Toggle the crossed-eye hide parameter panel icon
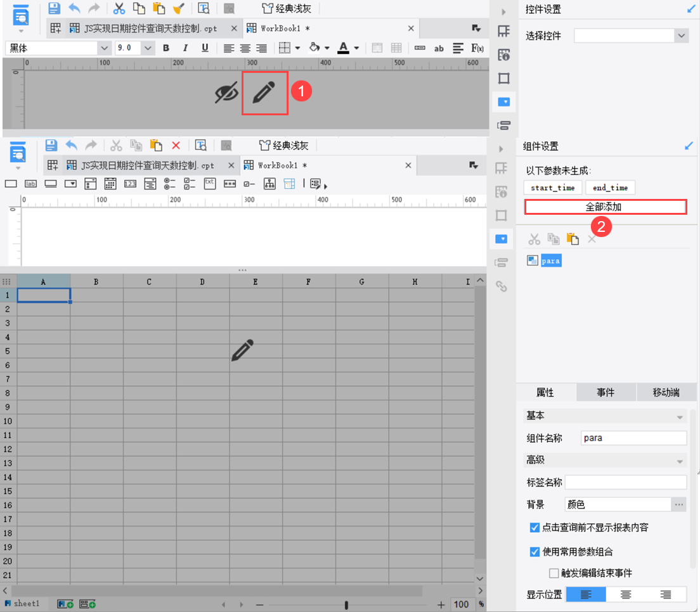This screenshot has height=612, width=700. coord(226,92)
